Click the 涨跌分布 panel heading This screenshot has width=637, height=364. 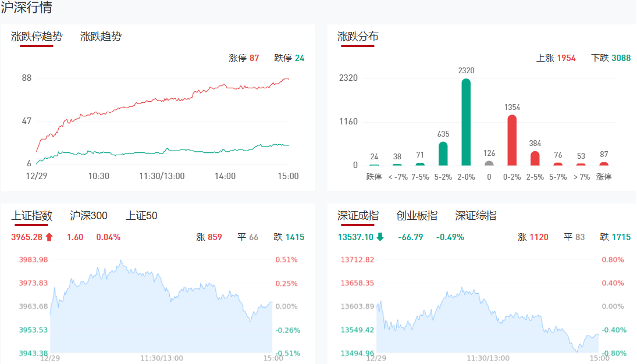(358, 37)
